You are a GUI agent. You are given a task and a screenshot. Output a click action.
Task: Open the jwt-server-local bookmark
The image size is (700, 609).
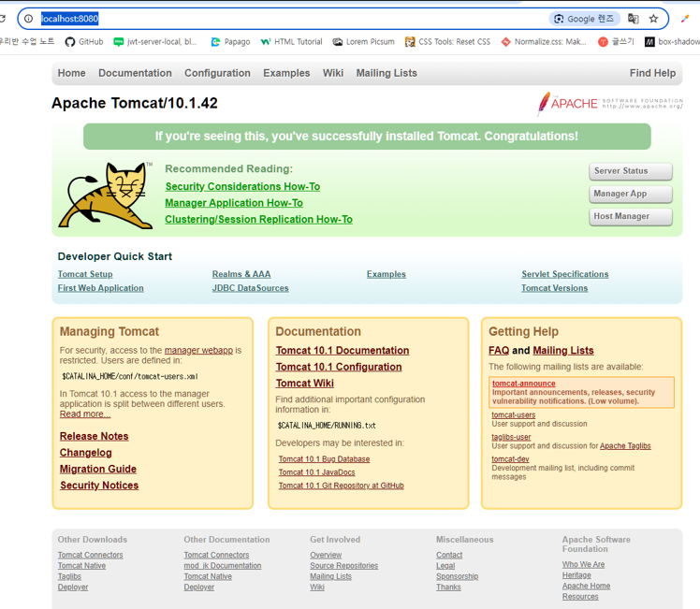coord(155,42)
